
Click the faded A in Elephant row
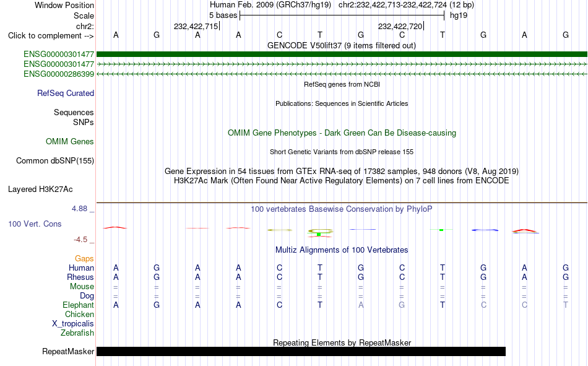click(x=361, y=305)
